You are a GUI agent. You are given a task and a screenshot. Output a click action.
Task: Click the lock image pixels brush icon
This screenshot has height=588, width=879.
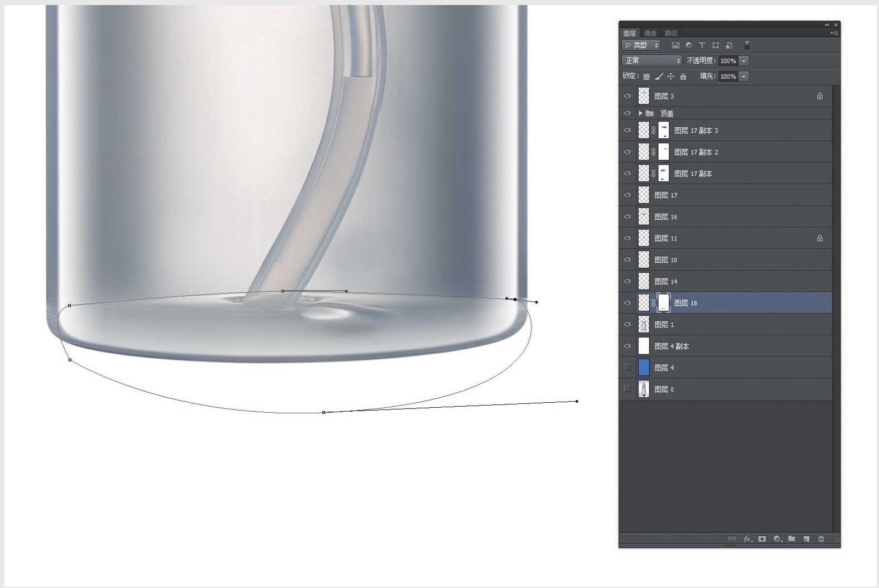coord(659,76)
